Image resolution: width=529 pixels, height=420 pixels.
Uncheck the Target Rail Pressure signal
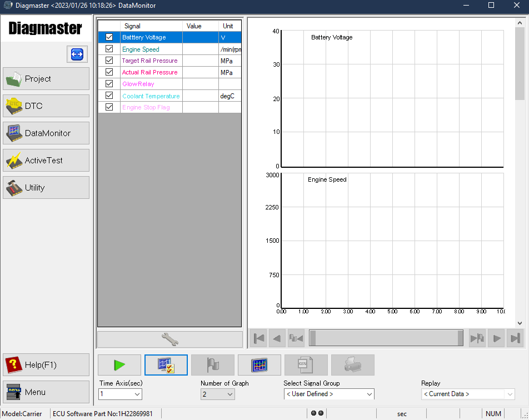[x=109, y=61]
